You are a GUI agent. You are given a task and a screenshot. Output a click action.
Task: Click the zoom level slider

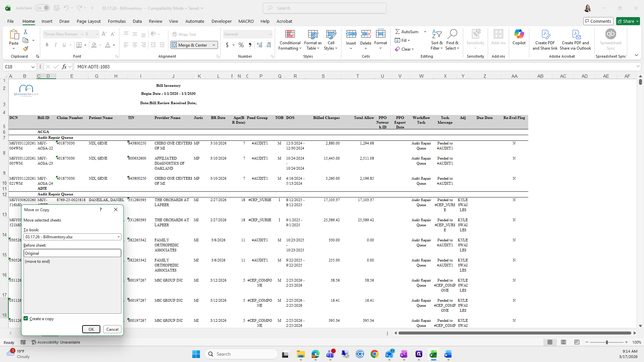tap(606, 342)
